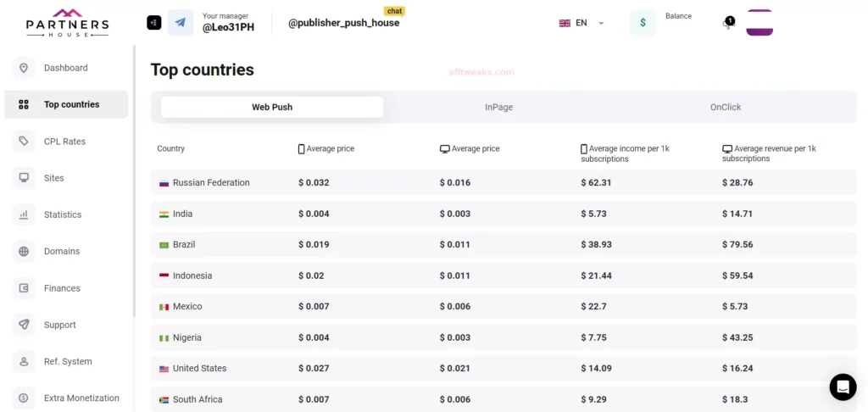This screenshot has height=412, width=868.
Task: Click the Ref. System person icon
Action: point(23,361)
